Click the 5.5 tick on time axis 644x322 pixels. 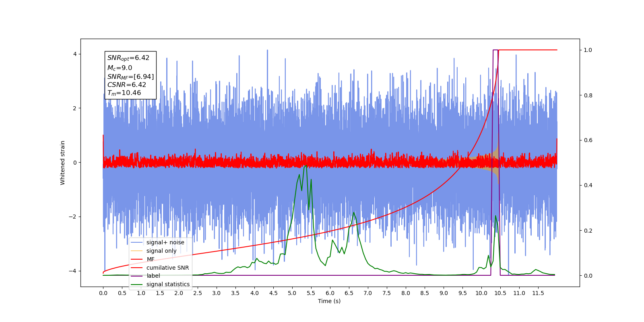click(311, 293)
